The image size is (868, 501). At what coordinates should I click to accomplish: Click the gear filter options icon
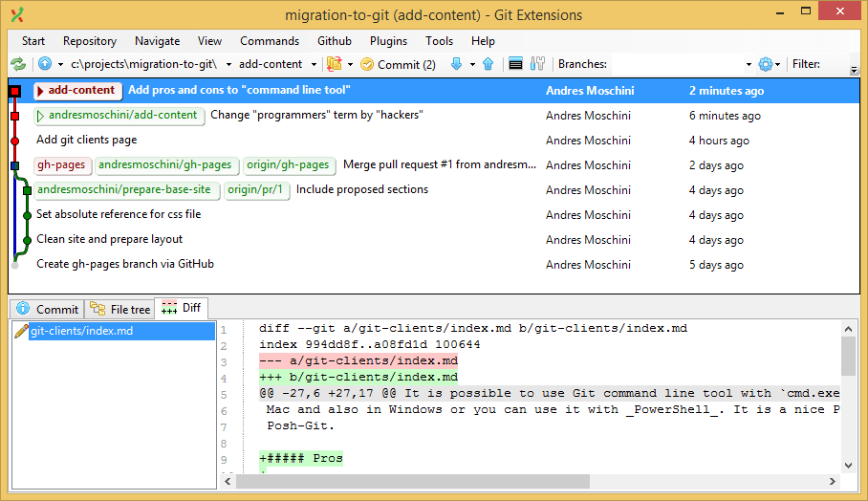[766, 64]
